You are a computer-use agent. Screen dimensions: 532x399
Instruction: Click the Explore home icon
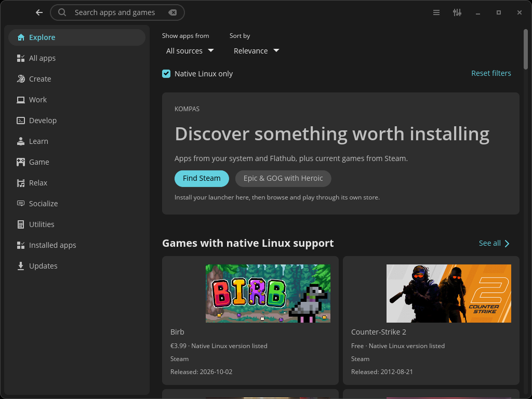tap(21, 37)
